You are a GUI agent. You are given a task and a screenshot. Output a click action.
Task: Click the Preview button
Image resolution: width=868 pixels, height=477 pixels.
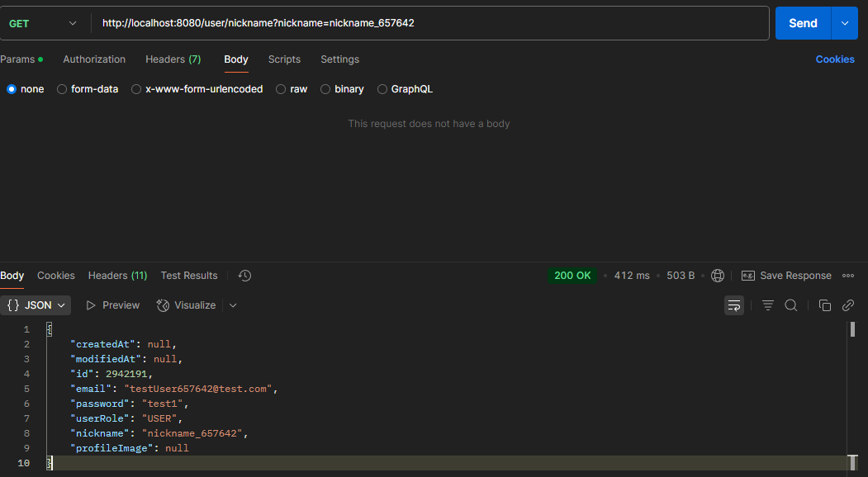pos(113,305)
